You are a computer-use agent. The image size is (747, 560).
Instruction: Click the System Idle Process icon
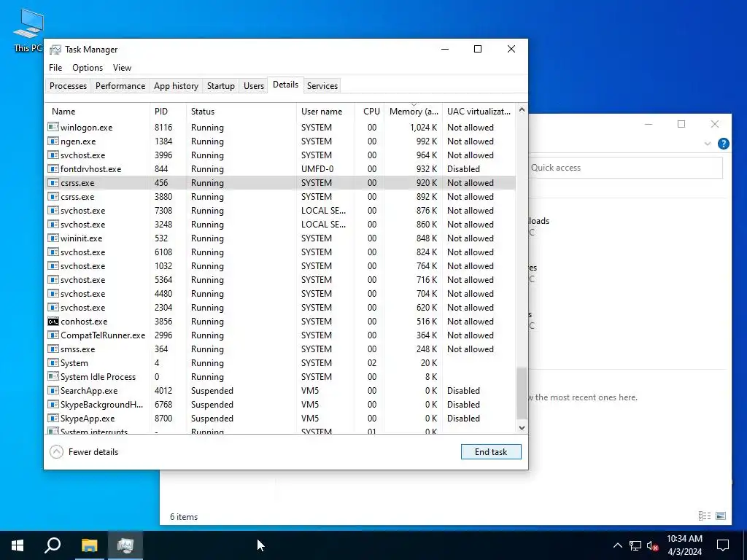tap(53, 377)
